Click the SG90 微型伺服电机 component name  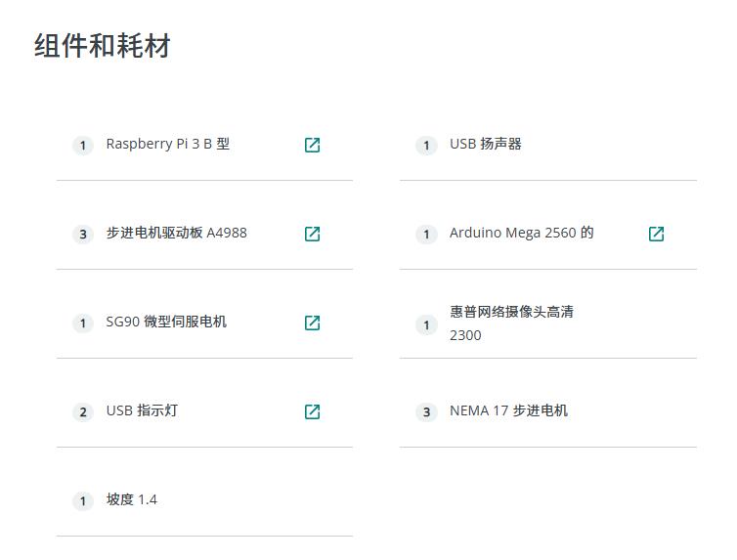[x=166, y=322]
